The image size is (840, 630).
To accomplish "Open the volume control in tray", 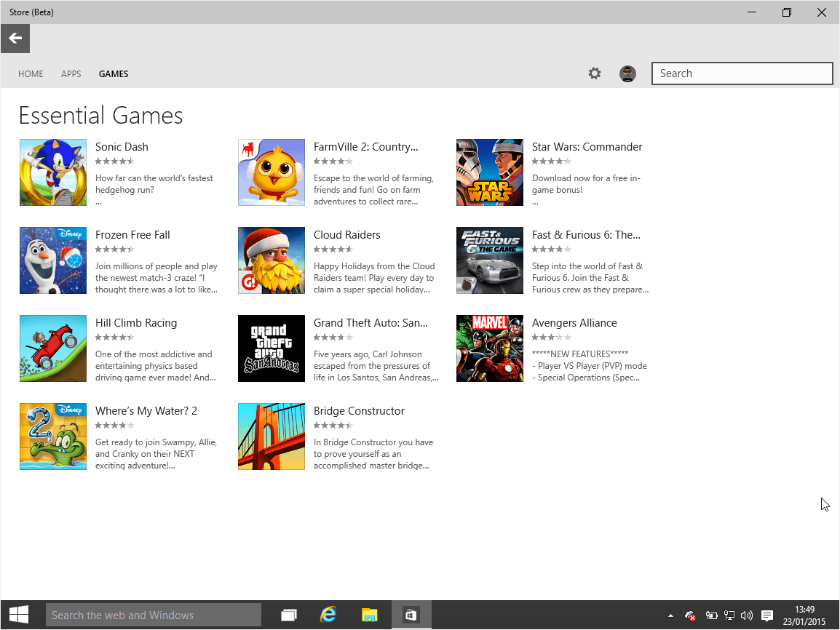I will [747, 615].
